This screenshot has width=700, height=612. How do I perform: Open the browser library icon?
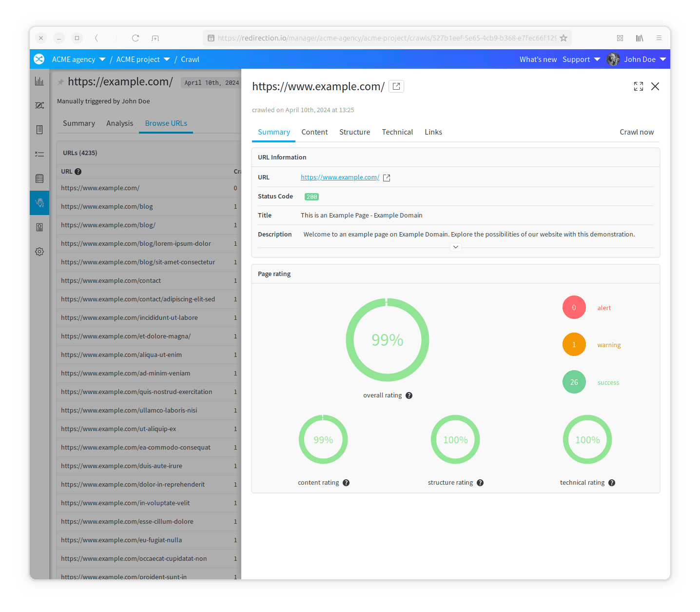click(640, 38)
